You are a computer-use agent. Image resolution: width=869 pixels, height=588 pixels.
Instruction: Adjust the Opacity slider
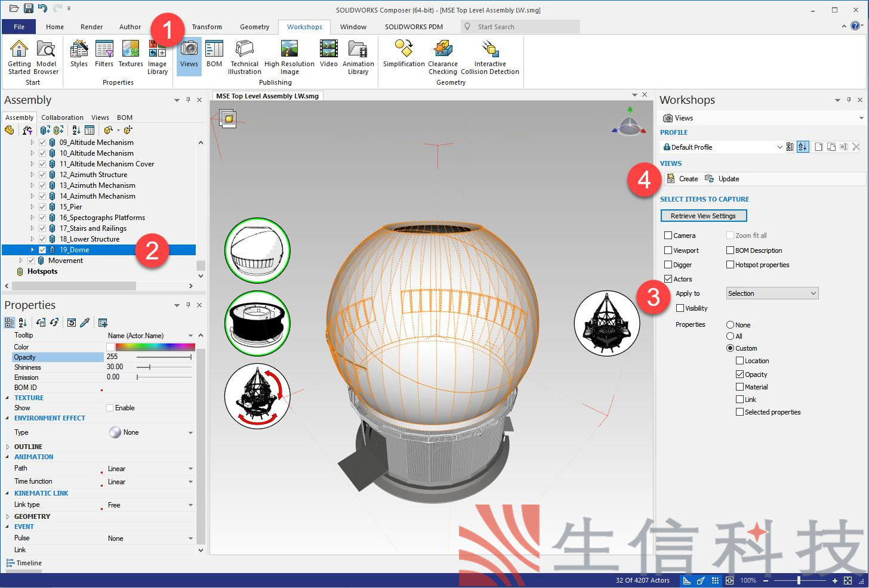(x=164, y=357)
